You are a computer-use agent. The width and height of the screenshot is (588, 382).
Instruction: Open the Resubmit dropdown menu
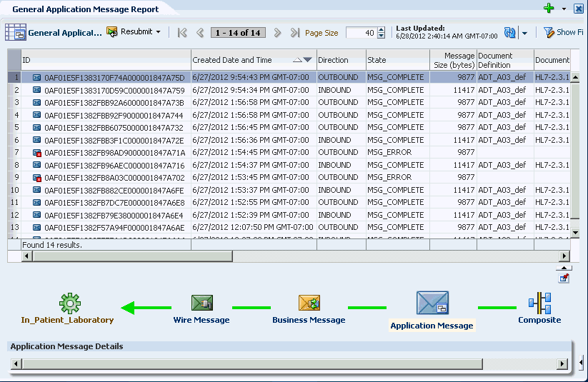tap(158, 32)
